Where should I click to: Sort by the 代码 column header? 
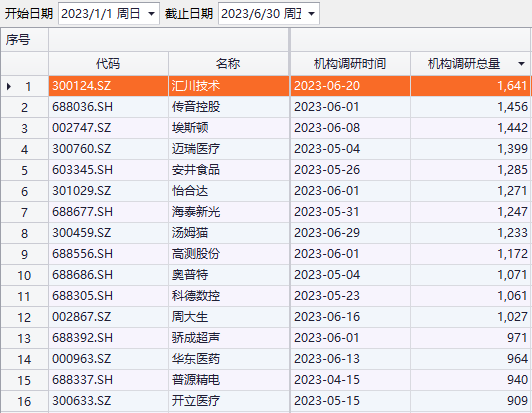(108, 63)
